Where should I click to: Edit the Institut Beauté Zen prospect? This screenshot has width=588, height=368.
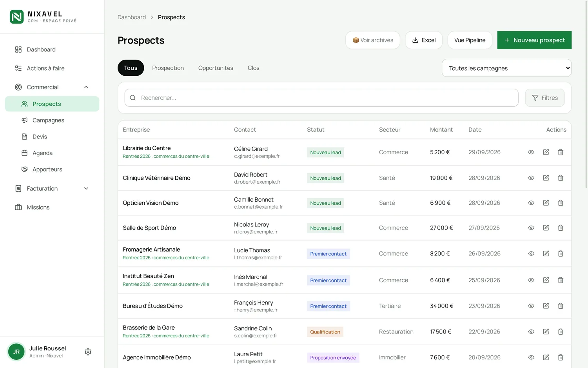546,280
